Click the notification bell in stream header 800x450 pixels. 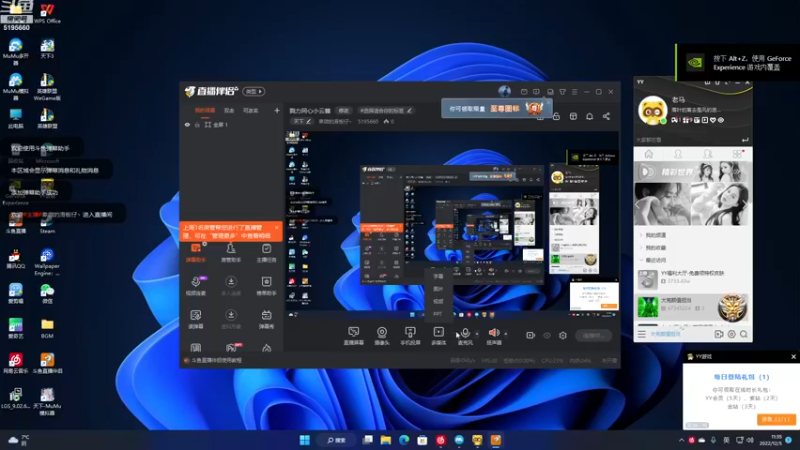tap(589, 116)
